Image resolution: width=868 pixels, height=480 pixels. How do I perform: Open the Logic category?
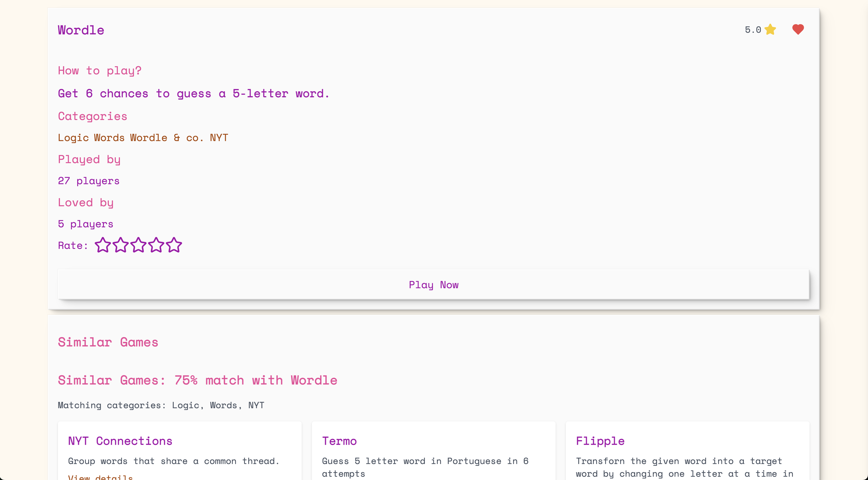click(73, 138)
